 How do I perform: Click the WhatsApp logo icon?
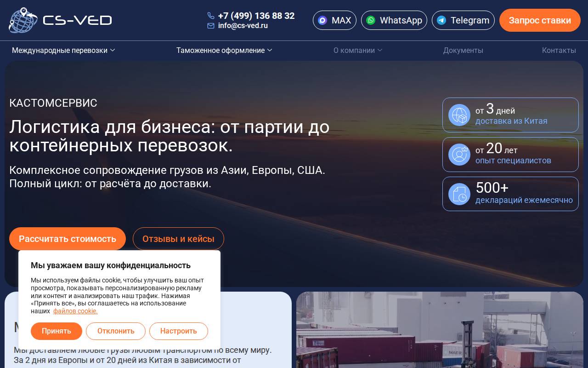coord(371,20)
